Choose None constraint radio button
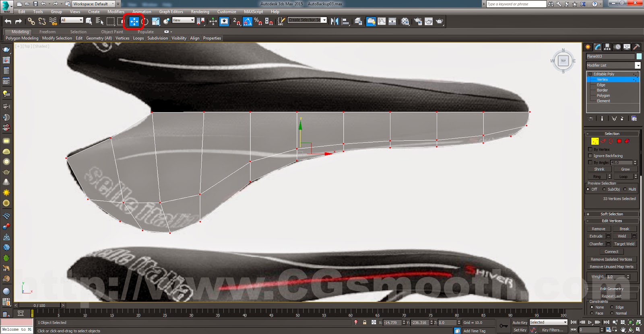644x334 pixels. pyautogui.click(x=592, y=307)
